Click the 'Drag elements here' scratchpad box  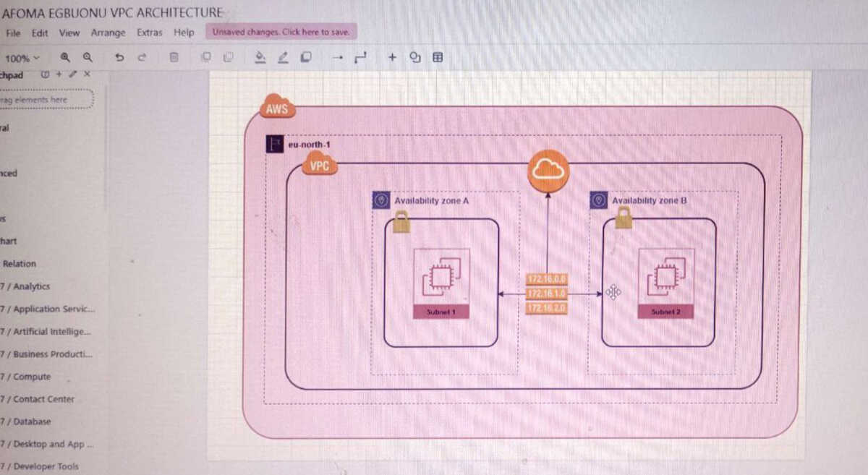coord(46,99)
